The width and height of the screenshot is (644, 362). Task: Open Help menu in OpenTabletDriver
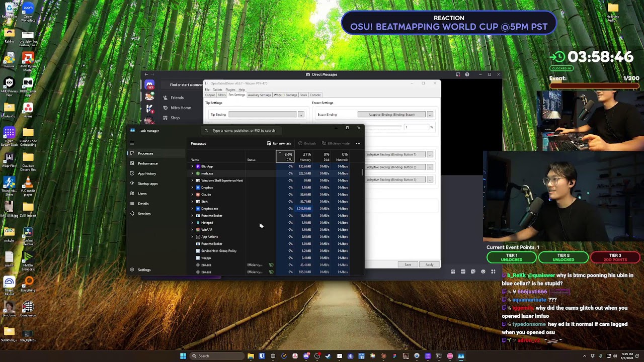(x=242, y=89)
